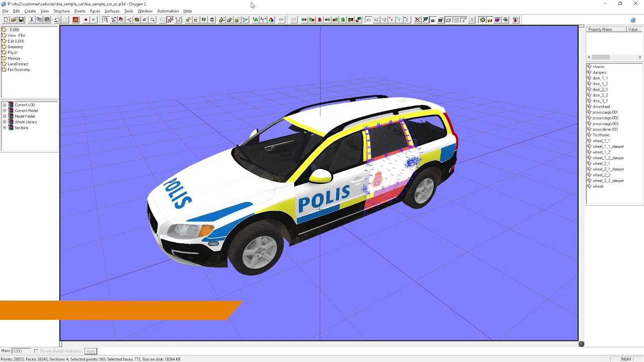The image size is (644, 362).
Task: Click the Property Name column header
Action: [x=606, y=29]
